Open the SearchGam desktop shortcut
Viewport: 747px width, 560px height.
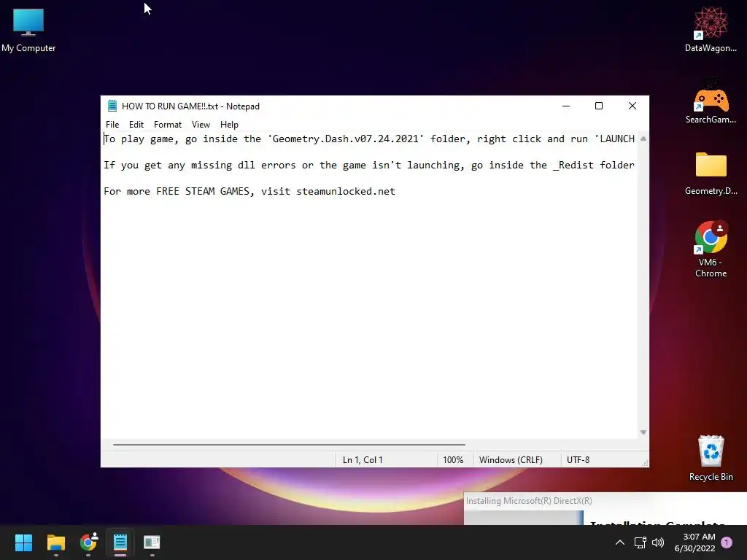point(711,102)
